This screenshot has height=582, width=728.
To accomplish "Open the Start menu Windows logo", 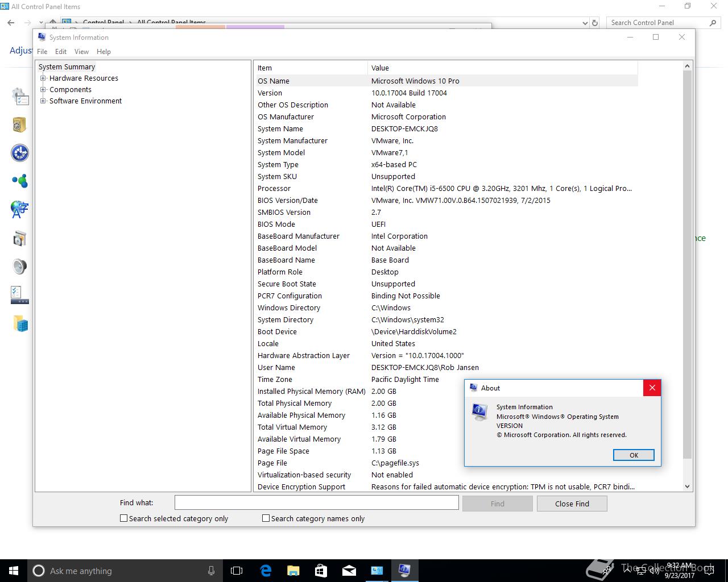I will click(14, 571).
